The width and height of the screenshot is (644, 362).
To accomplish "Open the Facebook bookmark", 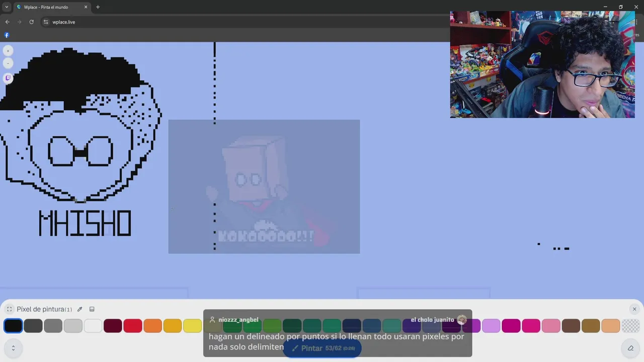I will (7, 35).
